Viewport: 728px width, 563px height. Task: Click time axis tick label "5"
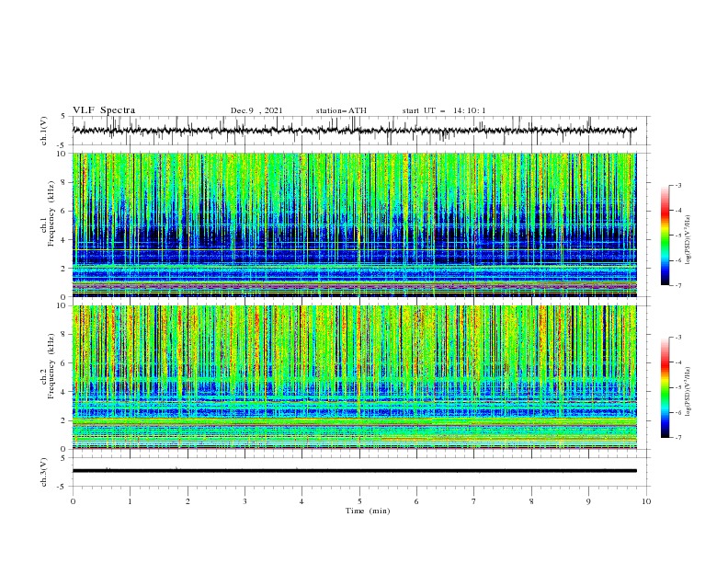point(359,501)
